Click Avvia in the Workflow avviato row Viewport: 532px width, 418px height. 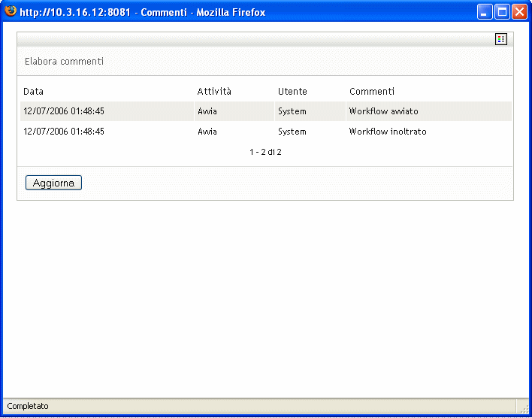tap(207, 111)
